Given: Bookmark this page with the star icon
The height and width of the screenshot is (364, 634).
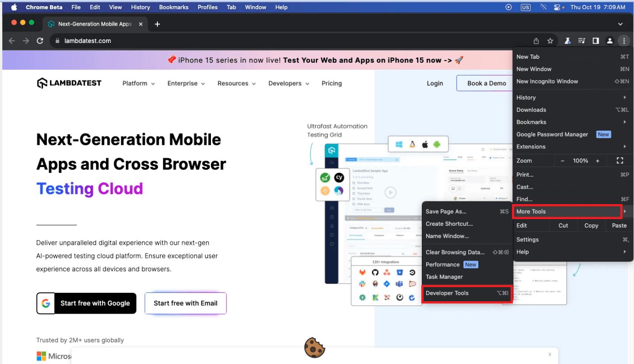Looking at the screenshot, I should pos(550,41).
